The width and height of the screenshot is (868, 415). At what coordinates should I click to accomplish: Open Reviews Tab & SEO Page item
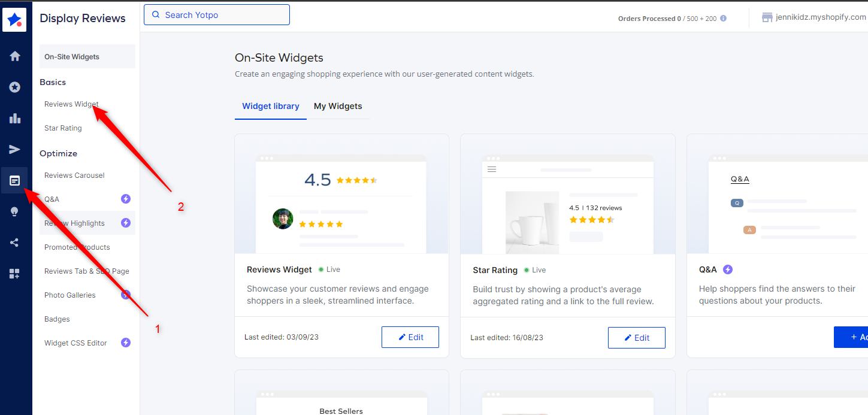[x=87, y=271]
